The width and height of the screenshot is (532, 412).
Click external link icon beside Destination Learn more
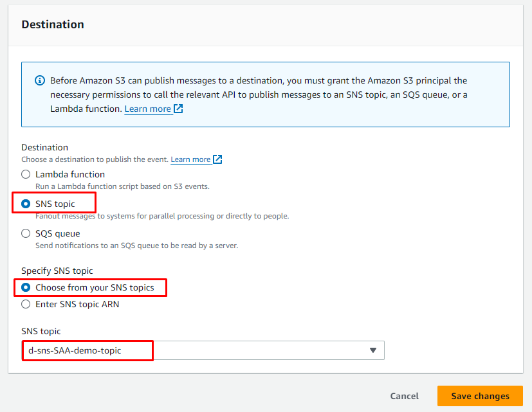[x=217, y=159]
